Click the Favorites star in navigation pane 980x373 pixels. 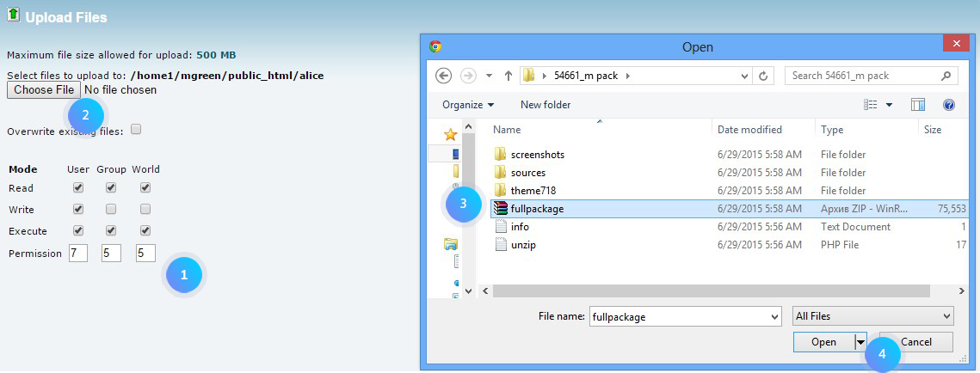(450, 134)
